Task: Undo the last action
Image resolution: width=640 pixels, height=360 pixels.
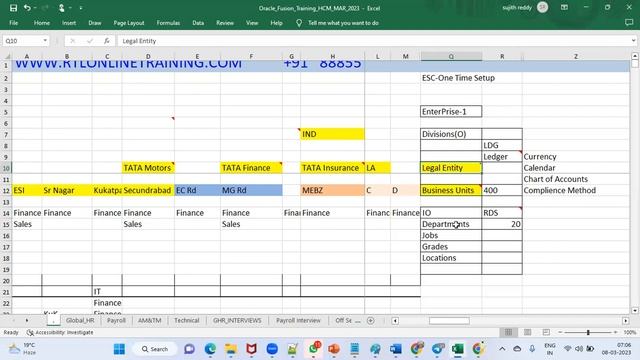Action: (27, 8)
